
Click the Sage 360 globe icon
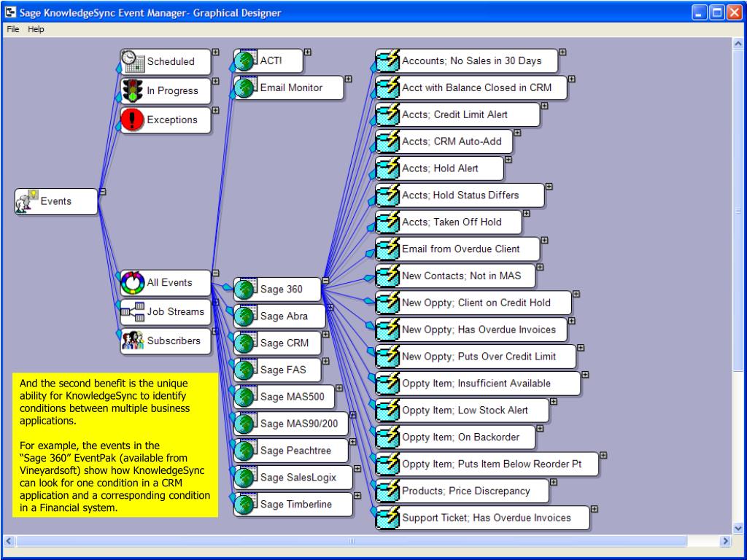246,289
